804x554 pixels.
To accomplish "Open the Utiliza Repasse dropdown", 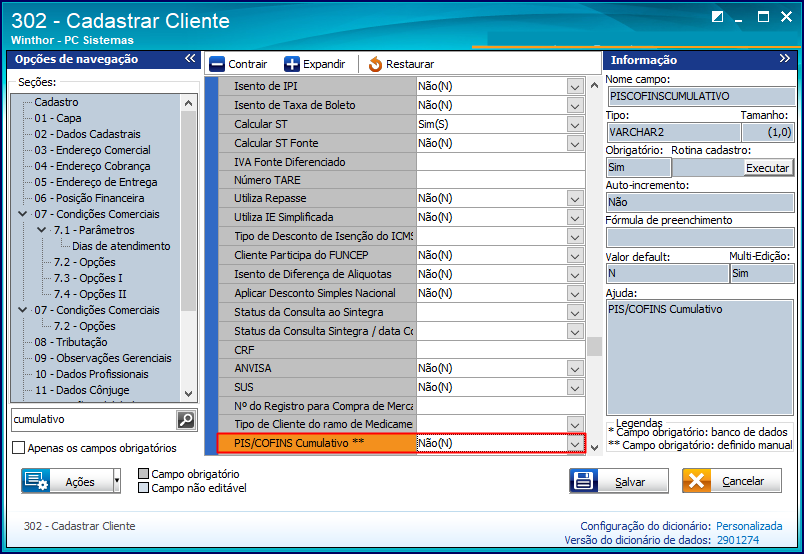I will (x=575, y=199).
